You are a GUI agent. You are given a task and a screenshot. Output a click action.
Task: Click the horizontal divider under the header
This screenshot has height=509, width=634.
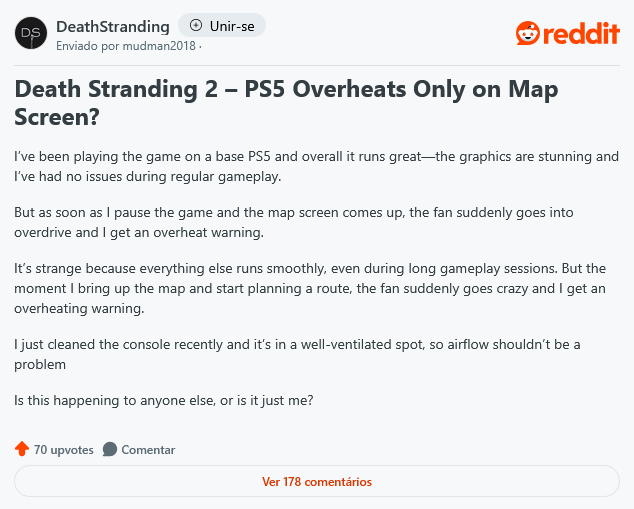[x=317, y=65]
